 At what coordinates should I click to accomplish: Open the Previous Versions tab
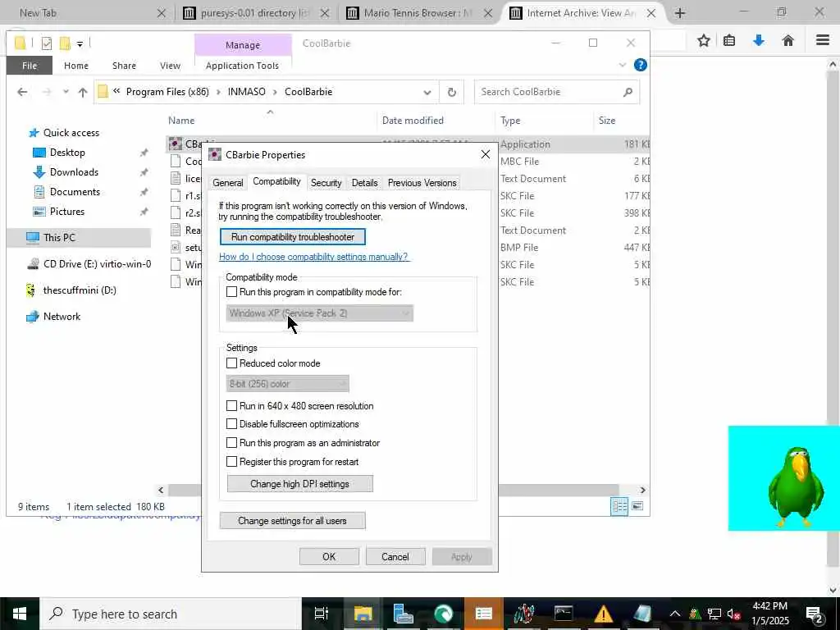[422, 183]
